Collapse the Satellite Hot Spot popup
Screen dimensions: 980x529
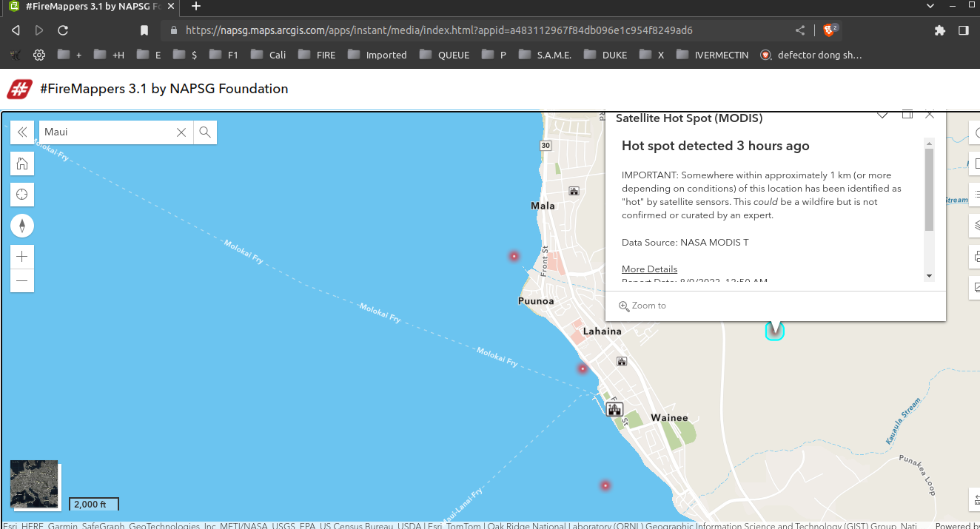point(882,115)
